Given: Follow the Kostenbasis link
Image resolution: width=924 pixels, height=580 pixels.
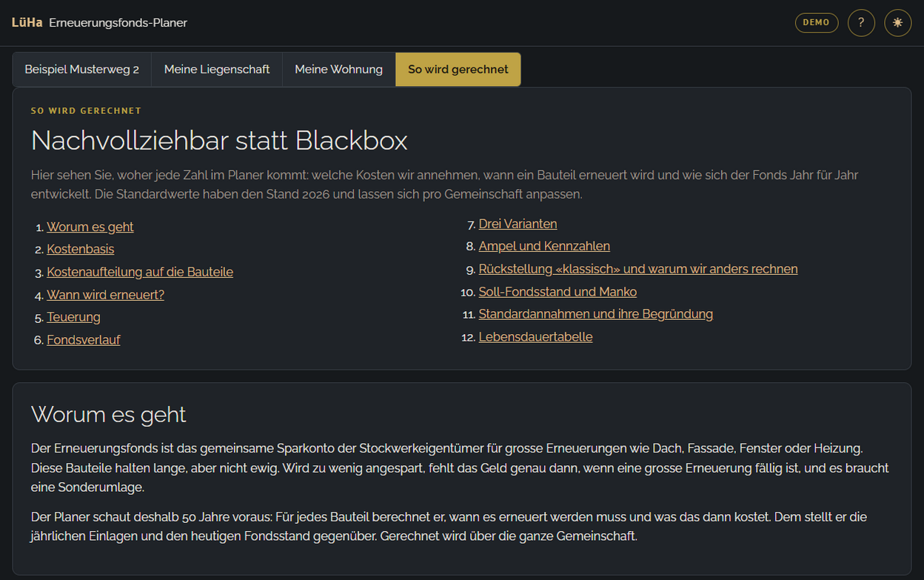Looking at the screenshot, I should 81,249.
